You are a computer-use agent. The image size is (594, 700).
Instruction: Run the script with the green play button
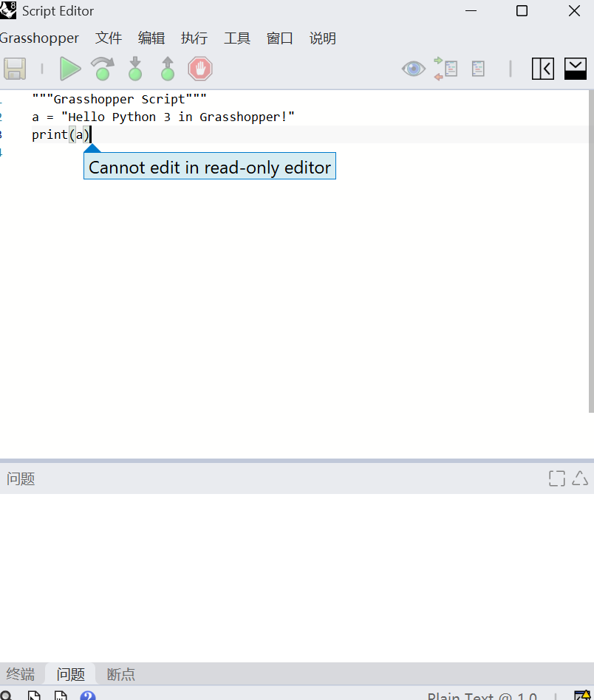[70, 69]
